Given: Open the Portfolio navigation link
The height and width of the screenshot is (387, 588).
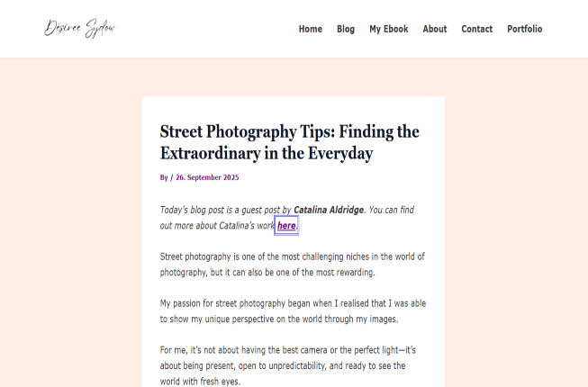Looking at the screenshot, I should pos(524,29).
